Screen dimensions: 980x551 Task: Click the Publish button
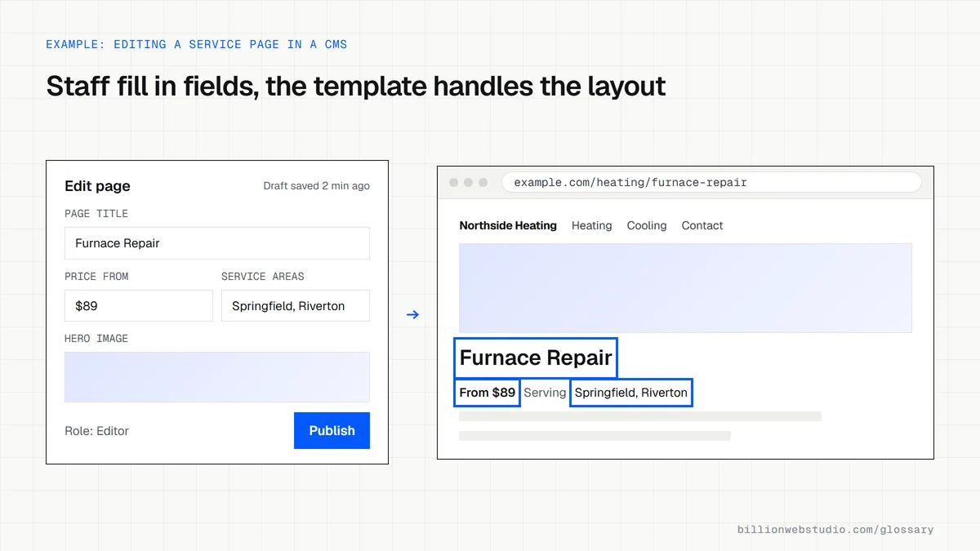[332, 430]
